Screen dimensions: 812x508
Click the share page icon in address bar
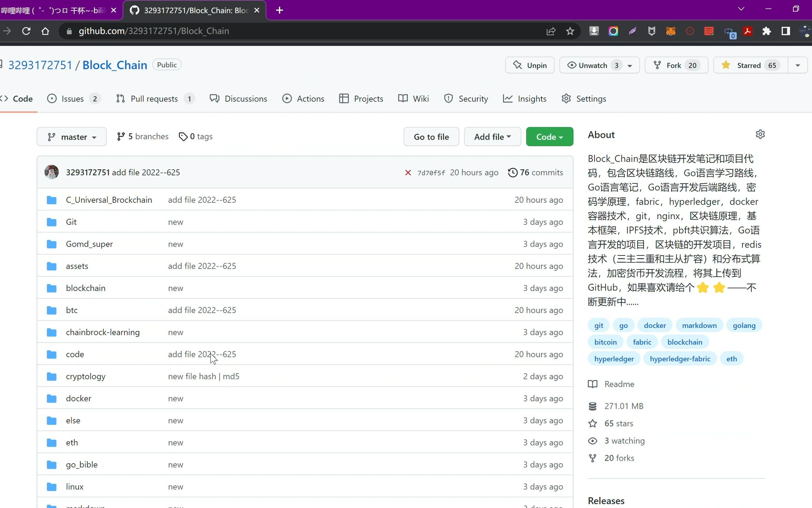(551, 31)
